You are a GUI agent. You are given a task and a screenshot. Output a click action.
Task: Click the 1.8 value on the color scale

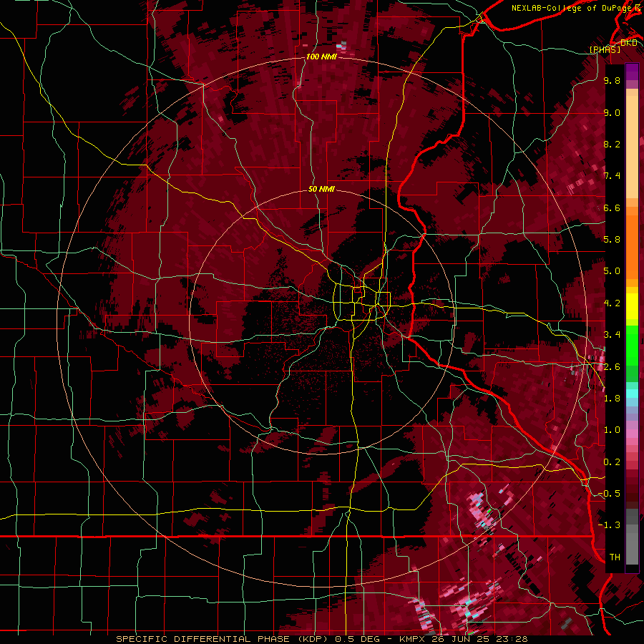click(x=612, y=399)
